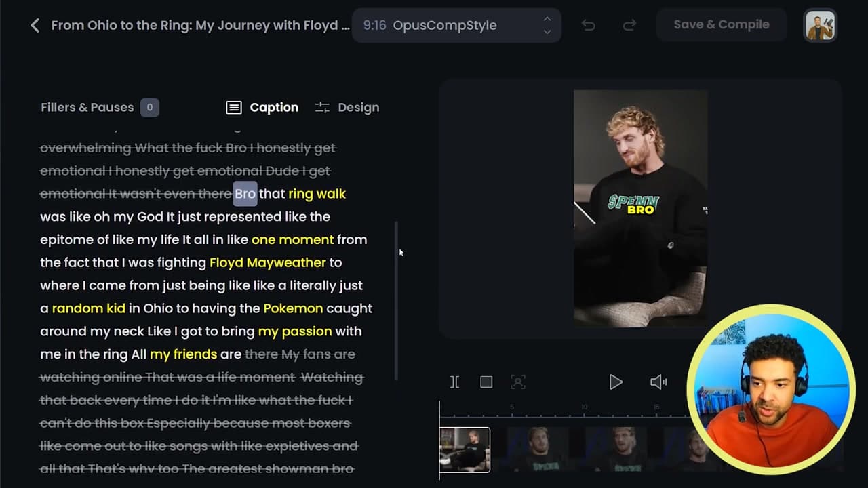Select the selected word "Bro" in the transcript
The height and width of the screenshot is (488, 868).
(245, 194)
